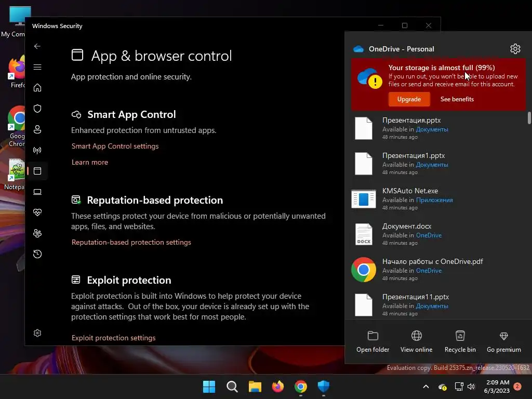The height and width of the screenshot is (399, 532).
Task: Click Chrome thumbnail of OneDrive.pdf file
Action: 363,270
